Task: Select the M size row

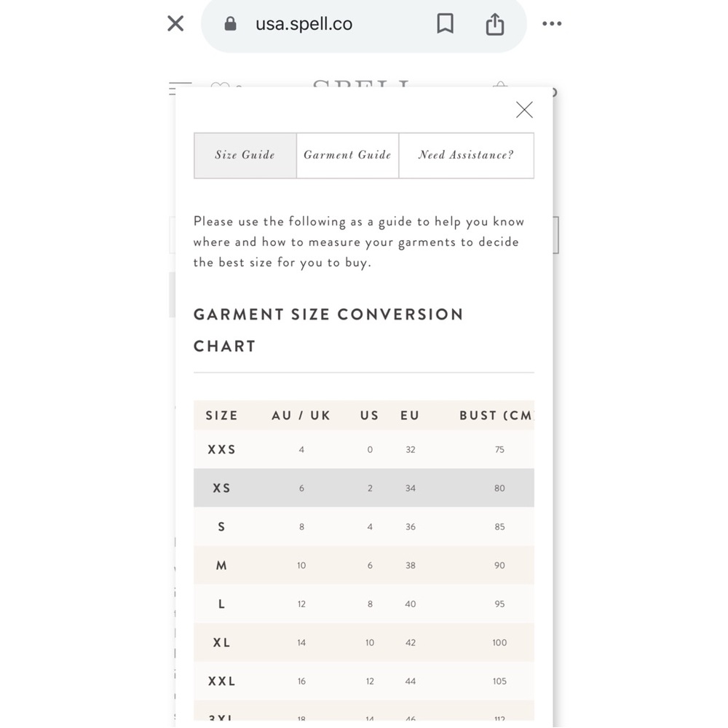Action: (363, 565)
